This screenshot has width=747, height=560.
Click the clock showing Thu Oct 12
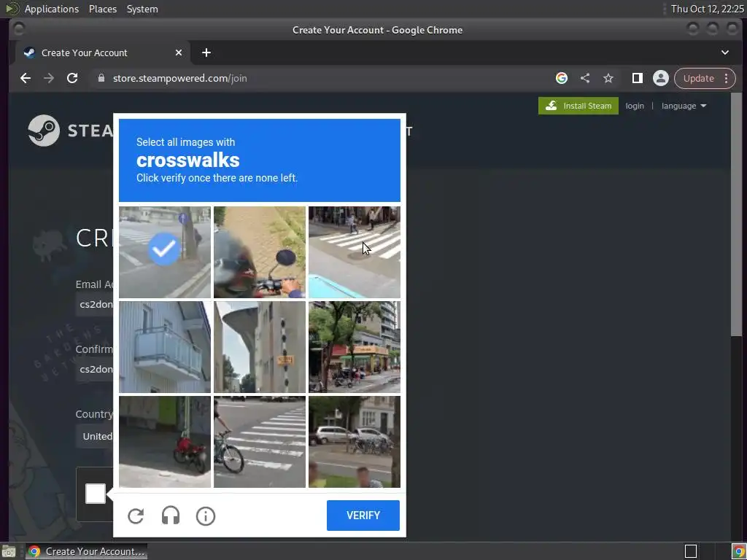coord(707,9)
